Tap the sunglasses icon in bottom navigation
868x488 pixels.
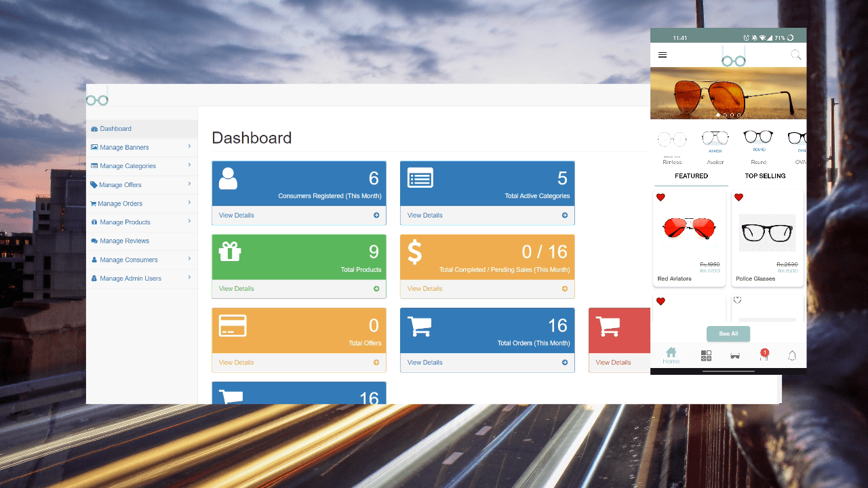(x=735, y=356)
